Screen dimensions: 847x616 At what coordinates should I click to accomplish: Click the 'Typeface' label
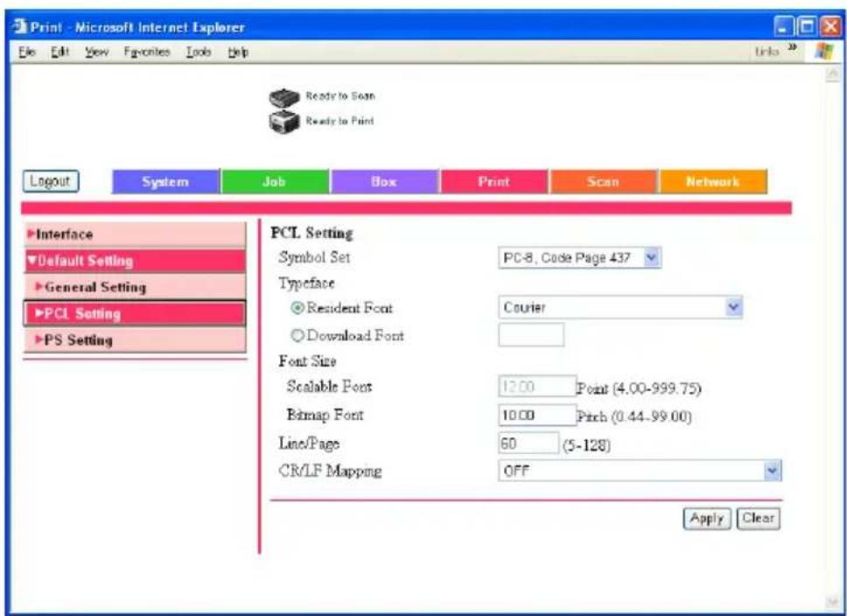[x=306, y=283]
